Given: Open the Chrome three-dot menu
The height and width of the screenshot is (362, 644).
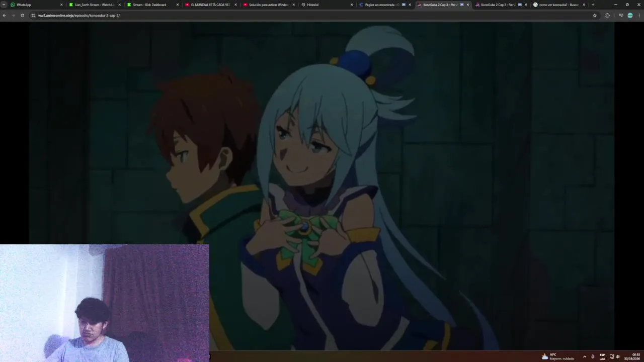Looking at the screenshot, I should click(639, 16).
